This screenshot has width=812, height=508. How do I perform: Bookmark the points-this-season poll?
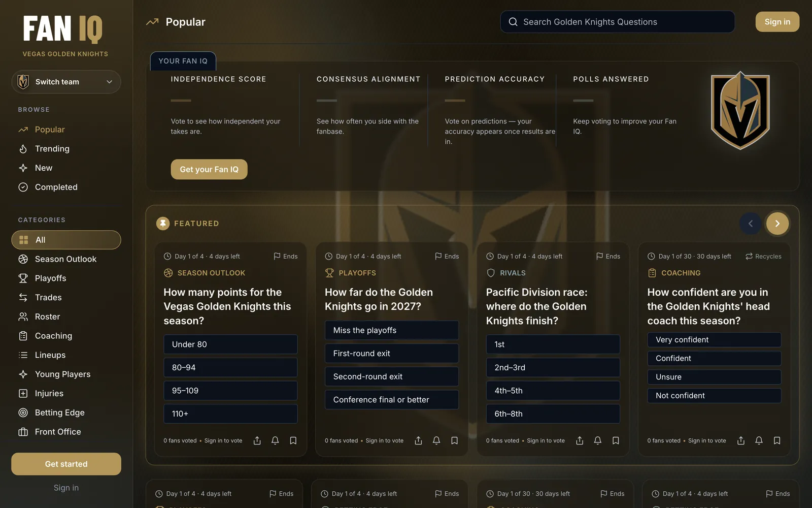(x=293, y=440)
